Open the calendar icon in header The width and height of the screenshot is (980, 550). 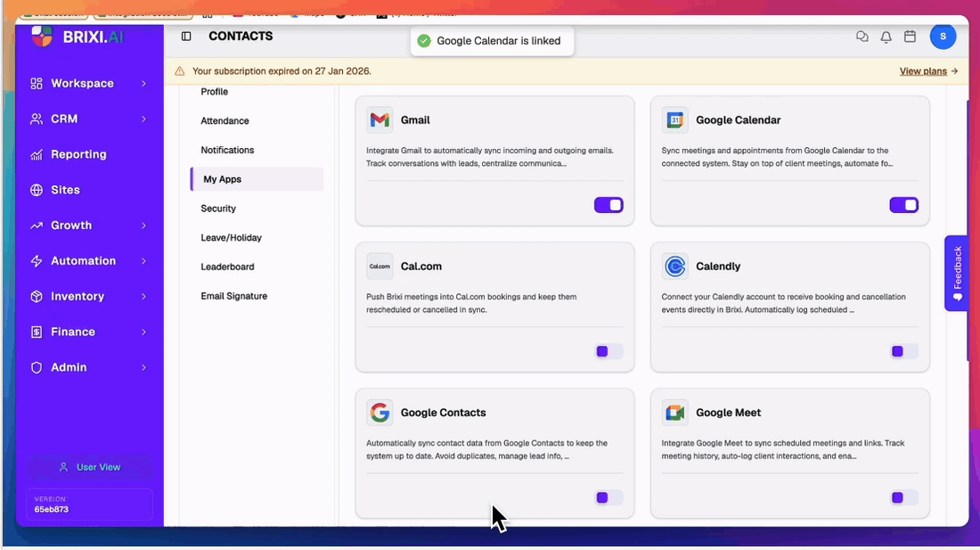[910, 37]
